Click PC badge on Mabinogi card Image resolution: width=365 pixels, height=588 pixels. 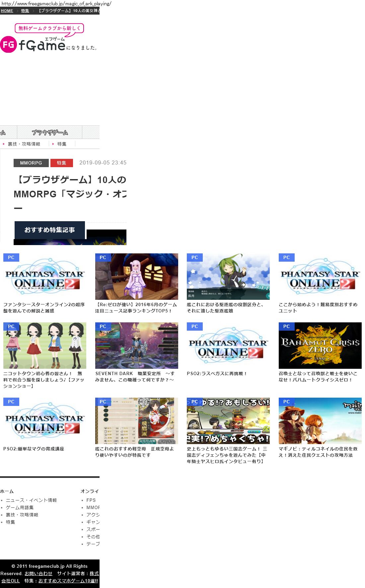click(x=286, y=402)
